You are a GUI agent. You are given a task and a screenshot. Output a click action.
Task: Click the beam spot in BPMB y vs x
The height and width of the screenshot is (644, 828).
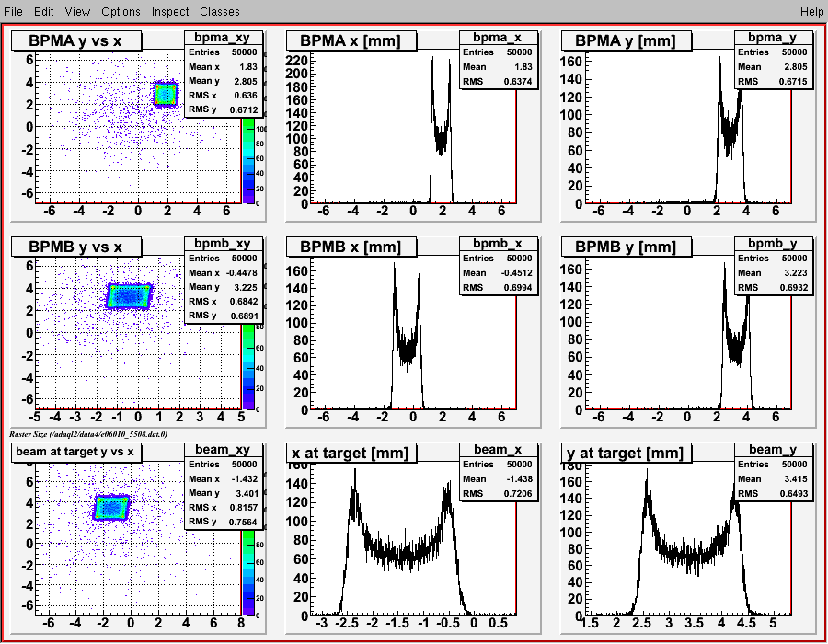tap(129, 296)
